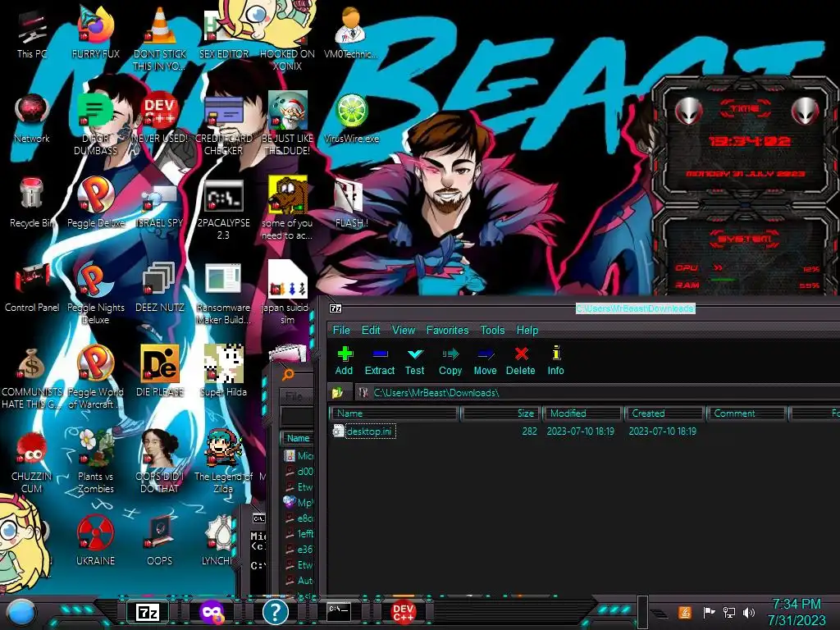Open Control Panel desktop icon
The width and height of the screenshot is (840, 630).
coord(32,287)
